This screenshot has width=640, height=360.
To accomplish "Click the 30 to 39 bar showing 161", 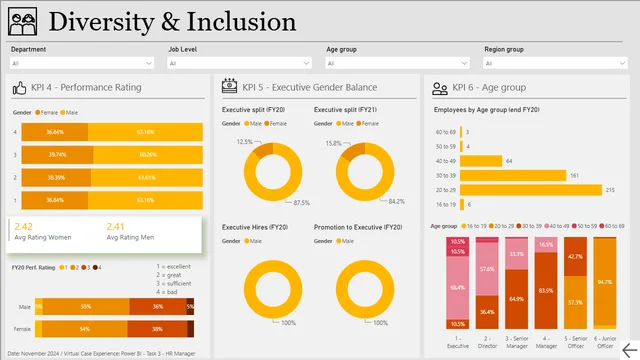I will (513, 176).
